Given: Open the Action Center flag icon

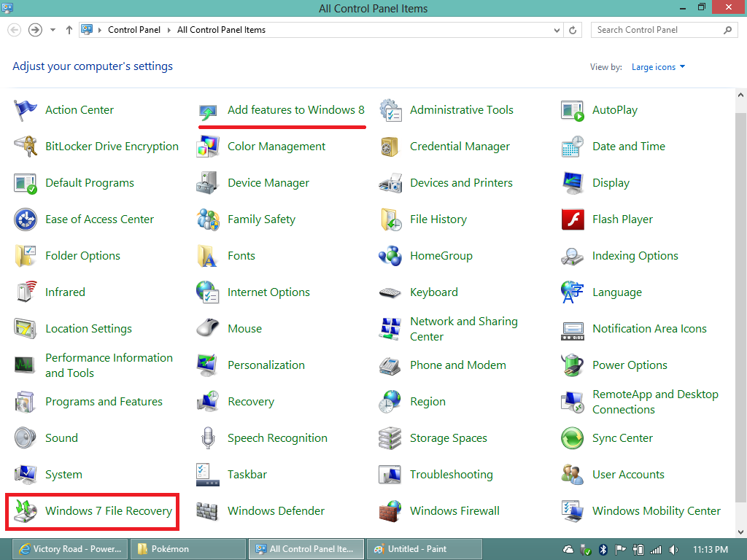Looking at the screenshot, I should 26,110.
